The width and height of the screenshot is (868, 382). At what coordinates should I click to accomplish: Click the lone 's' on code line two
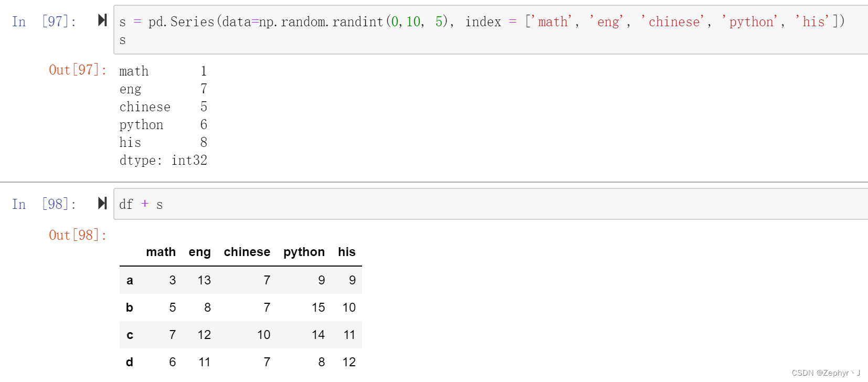click(123, 40)
